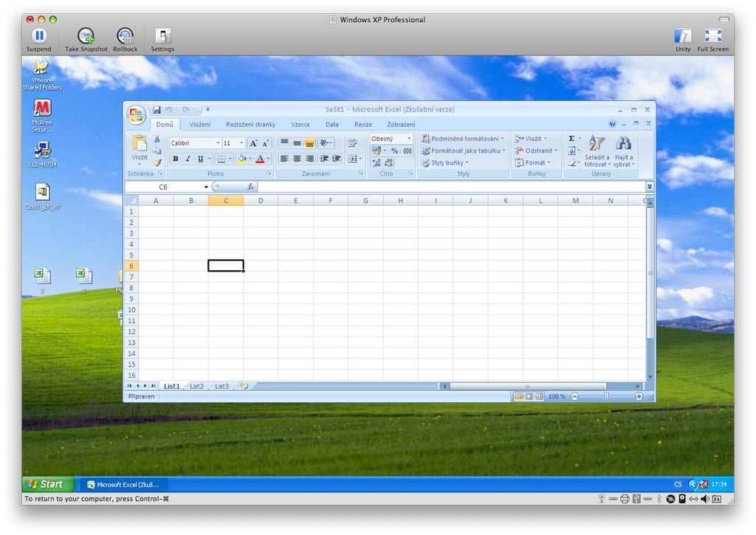Open Seřadit a filtrovat sort menu
The image size is (756, 535).
click(597, 151)
